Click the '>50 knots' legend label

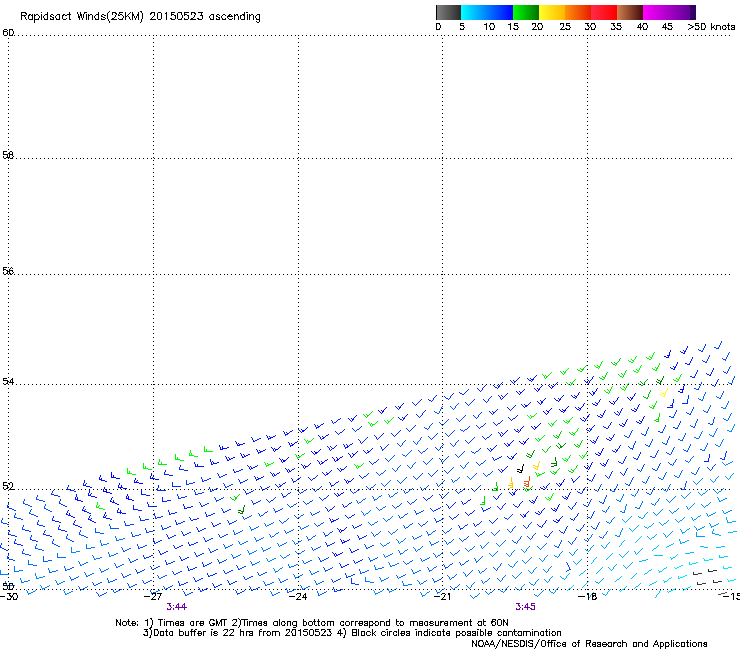coord(711,27)
